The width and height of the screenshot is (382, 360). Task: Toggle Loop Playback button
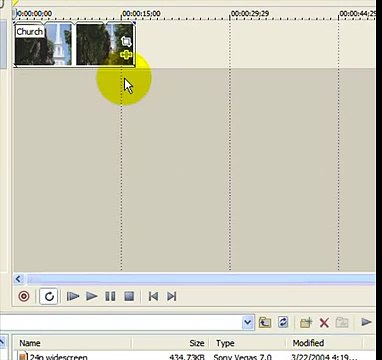(49, 296)
